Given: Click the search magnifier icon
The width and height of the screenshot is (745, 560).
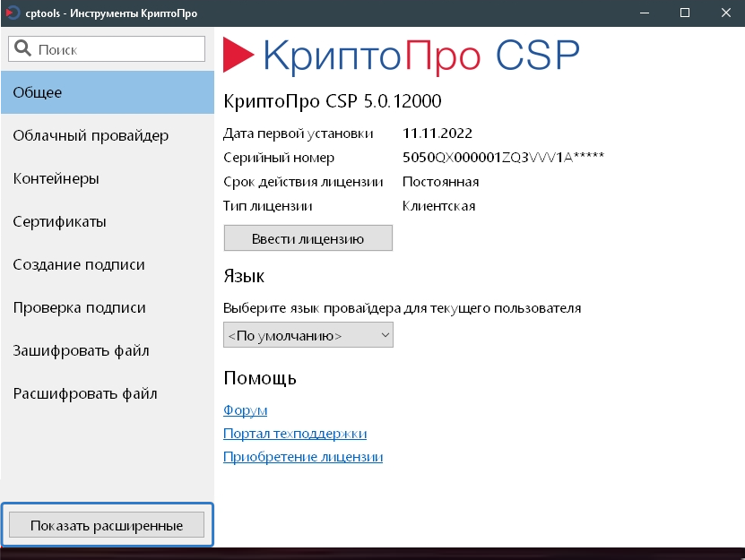Looking at the screenshot, I should click(x=22, y=48).
